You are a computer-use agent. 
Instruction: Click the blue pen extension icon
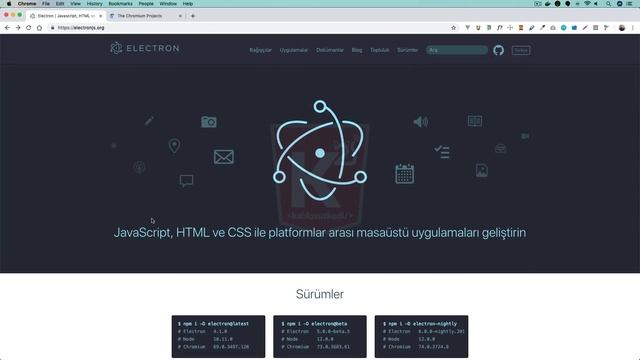point(531,28)
